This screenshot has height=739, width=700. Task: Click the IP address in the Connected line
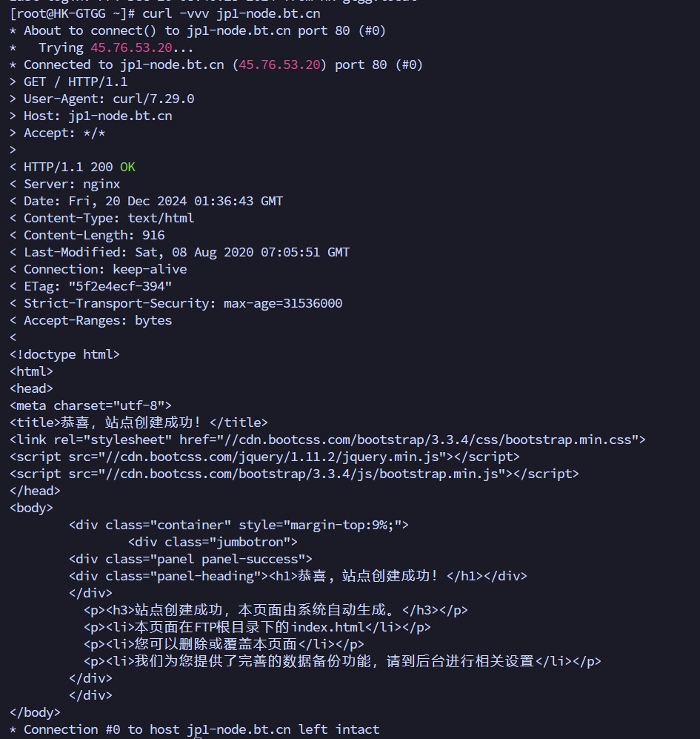click(279, 64)
